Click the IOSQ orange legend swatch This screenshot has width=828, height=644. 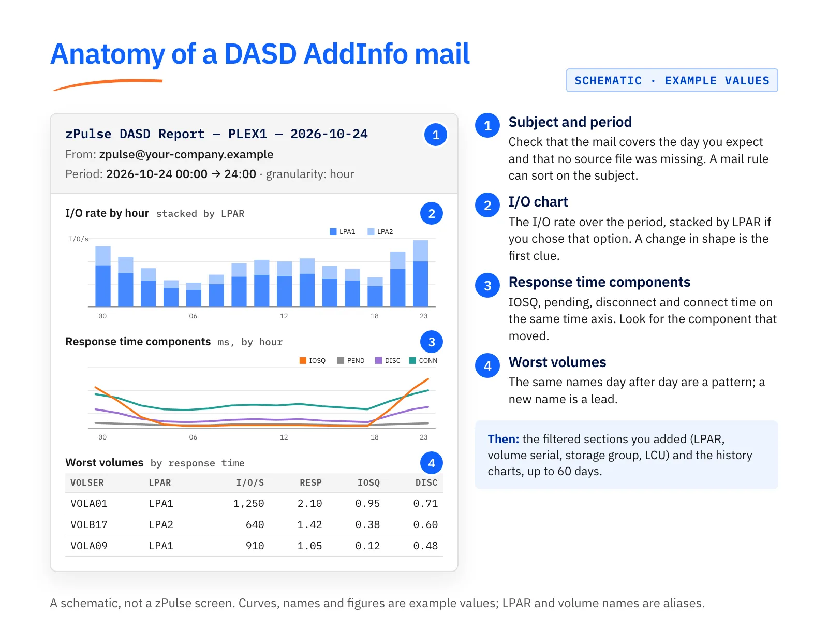[x=303, y=360]
